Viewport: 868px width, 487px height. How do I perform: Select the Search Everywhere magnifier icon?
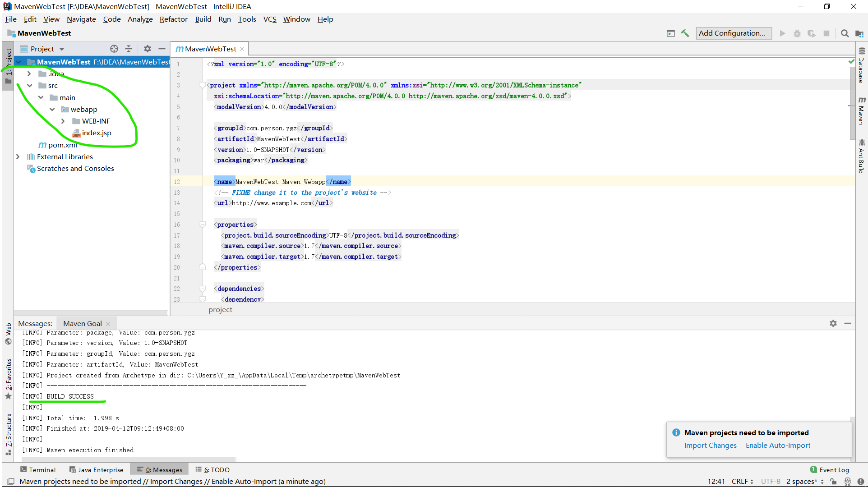(x=845, y=33)
